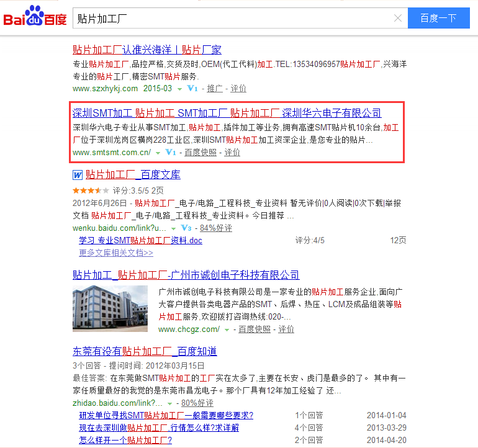Click date 2014-01-04 in Zhidao list

click(387, 415)
